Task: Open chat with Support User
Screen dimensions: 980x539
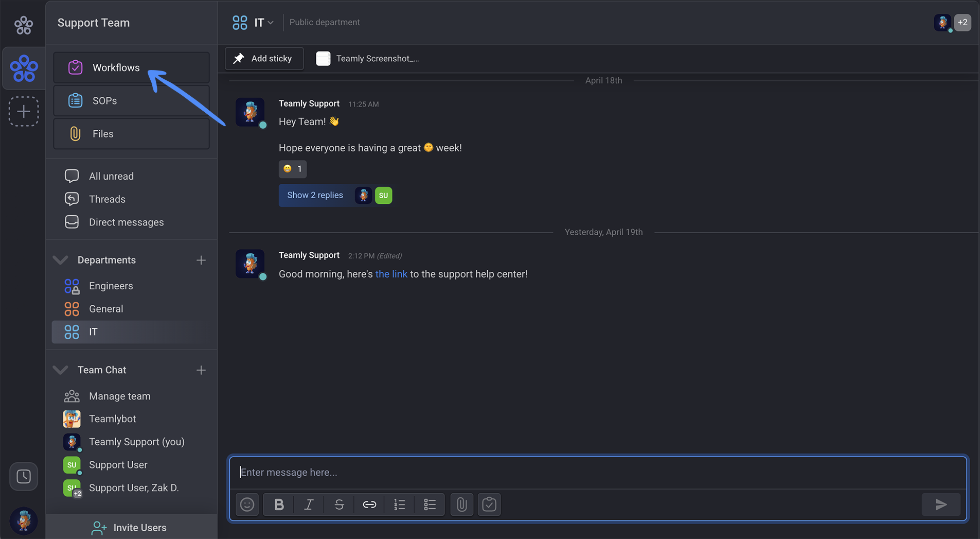Action: pyautogui.click(x=118, y=465)
